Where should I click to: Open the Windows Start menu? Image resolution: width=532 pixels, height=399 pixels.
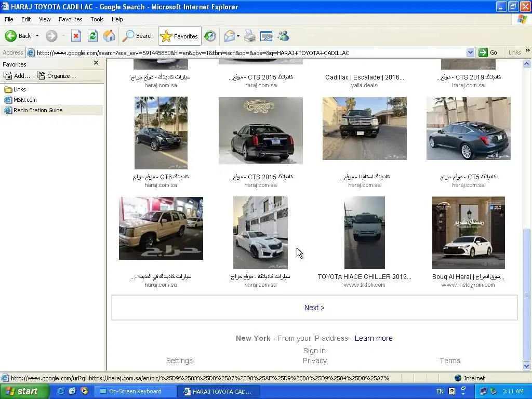(x=24, y=392)
